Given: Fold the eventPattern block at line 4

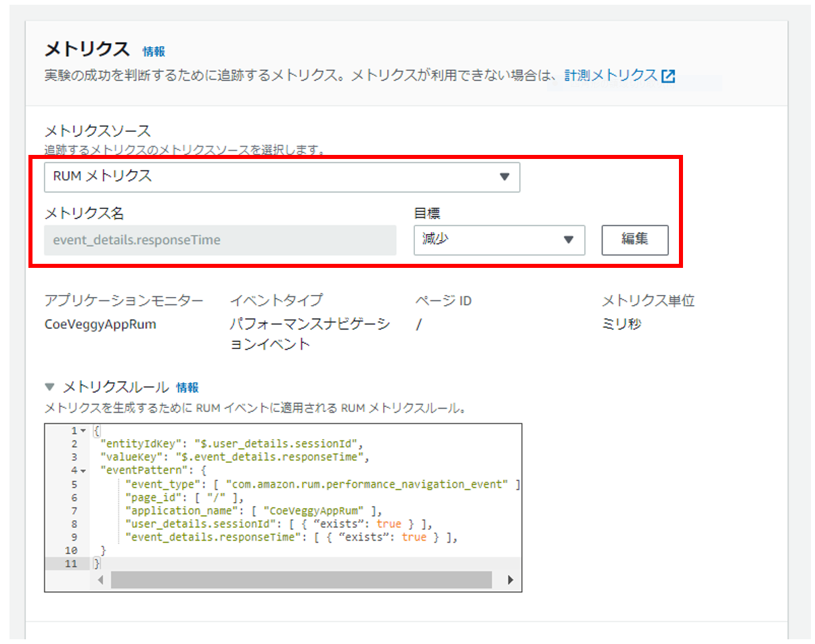Looking at the screenshot, I should (x=83, y=471).
